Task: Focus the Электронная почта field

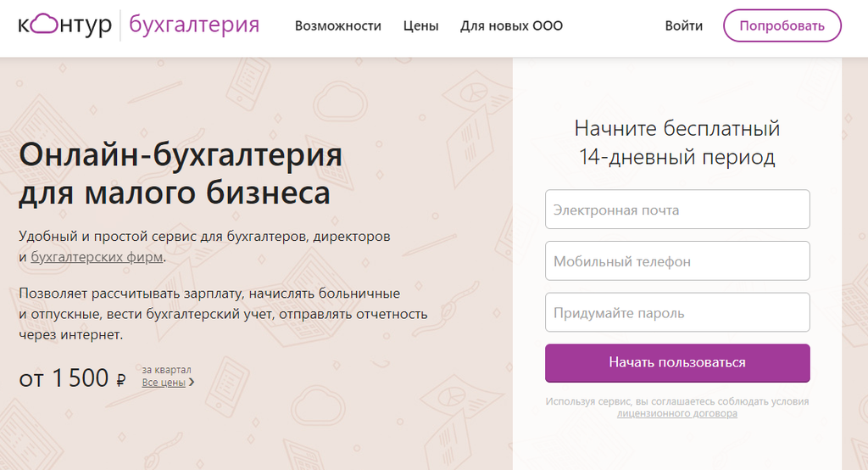Action: (x=677, y=210)
